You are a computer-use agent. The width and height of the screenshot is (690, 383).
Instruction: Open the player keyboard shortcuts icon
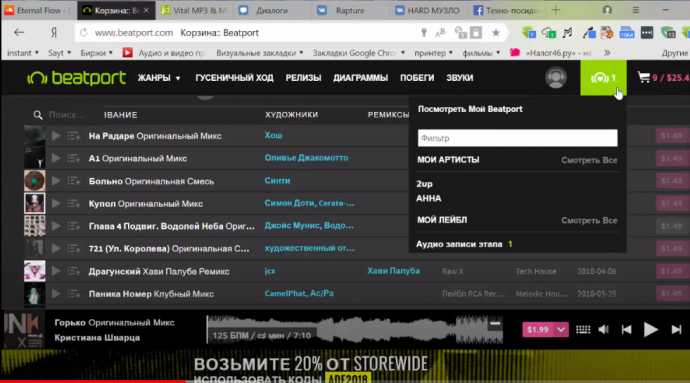point(583,330)
